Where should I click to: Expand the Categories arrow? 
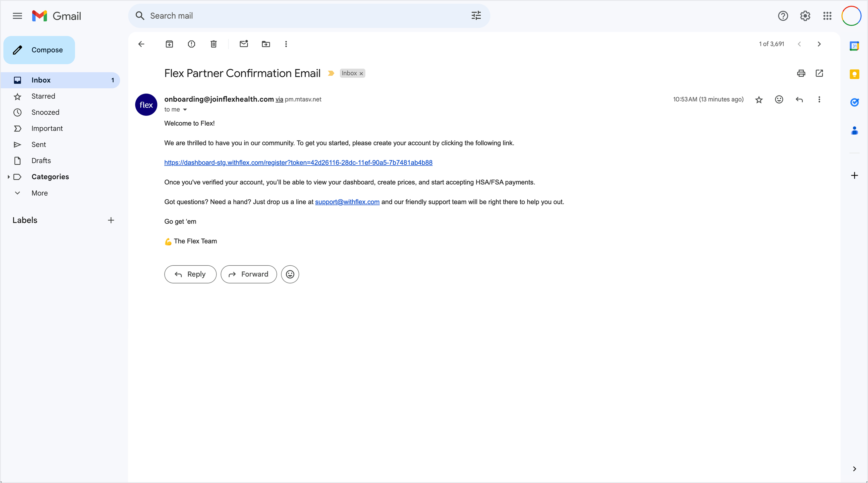pos(9,177)
